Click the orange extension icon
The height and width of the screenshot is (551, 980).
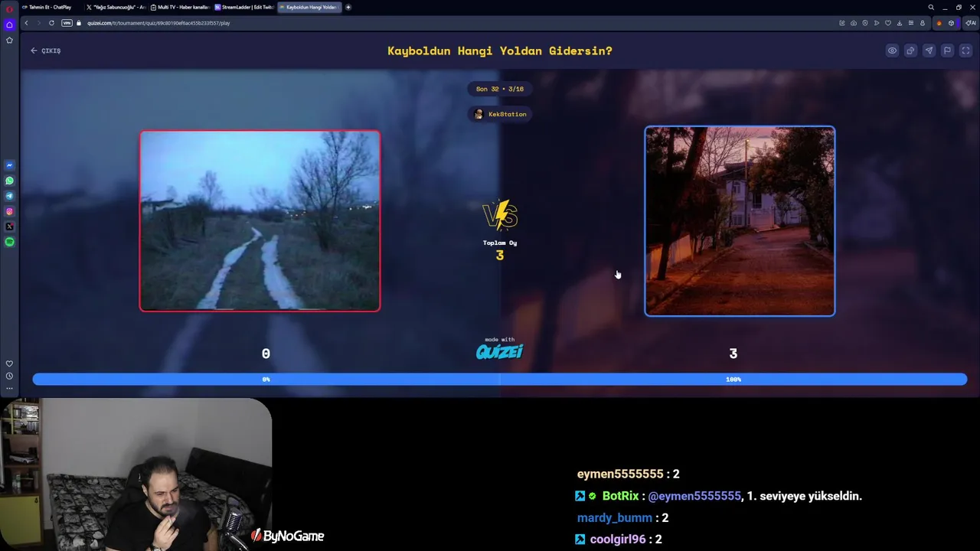pos(939,23)
